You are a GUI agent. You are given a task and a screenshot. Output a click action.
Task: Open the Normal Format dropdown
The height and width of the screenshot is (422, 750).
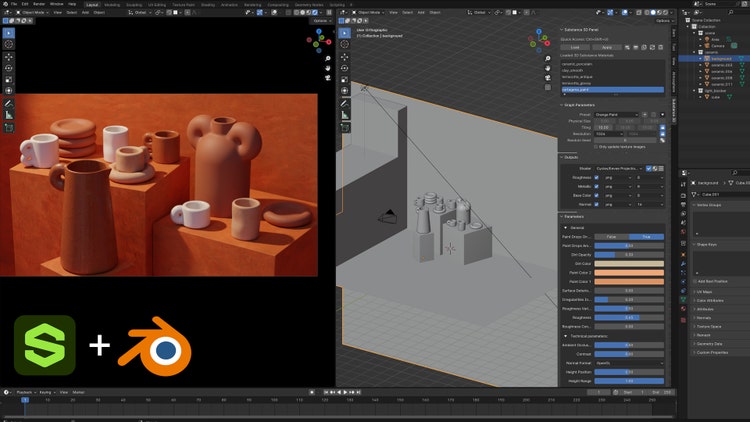coord(629,363)
